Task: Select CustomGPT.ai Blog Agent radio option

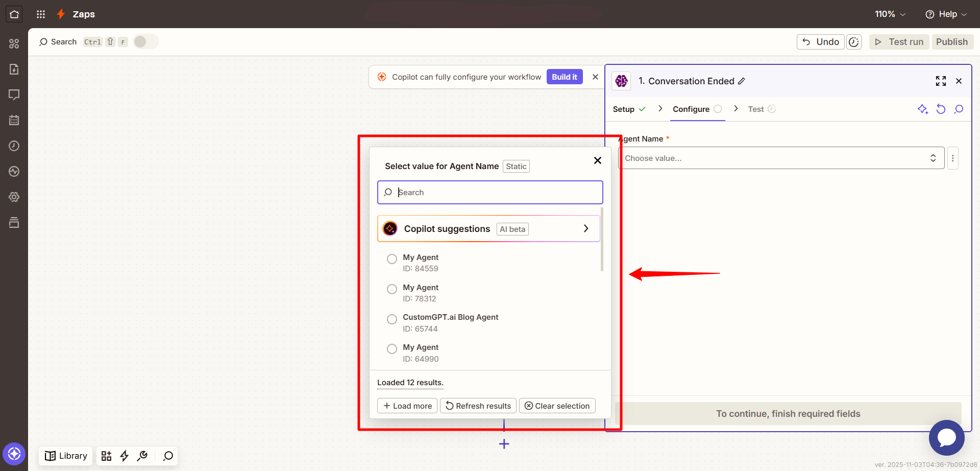Action: (392, 319)
